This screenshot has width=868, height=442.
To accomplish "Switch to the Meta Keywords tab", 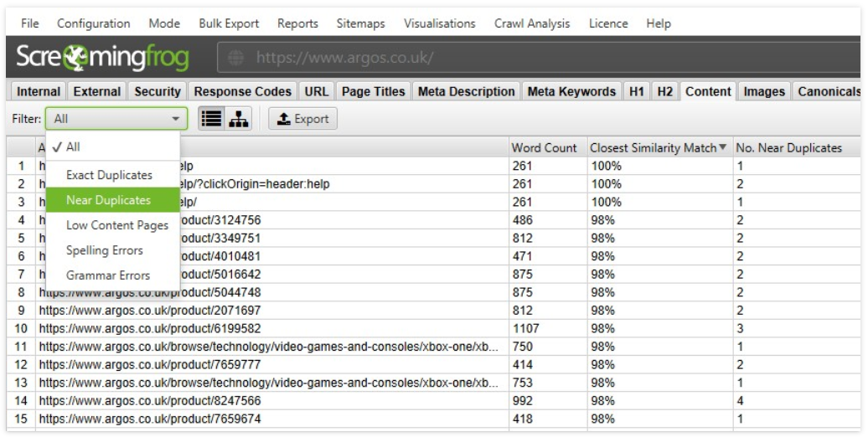I will tap(571, 91).
